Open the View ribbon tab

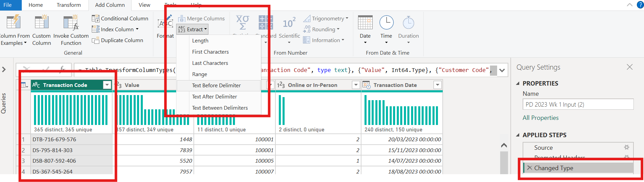tap(145, 5)
